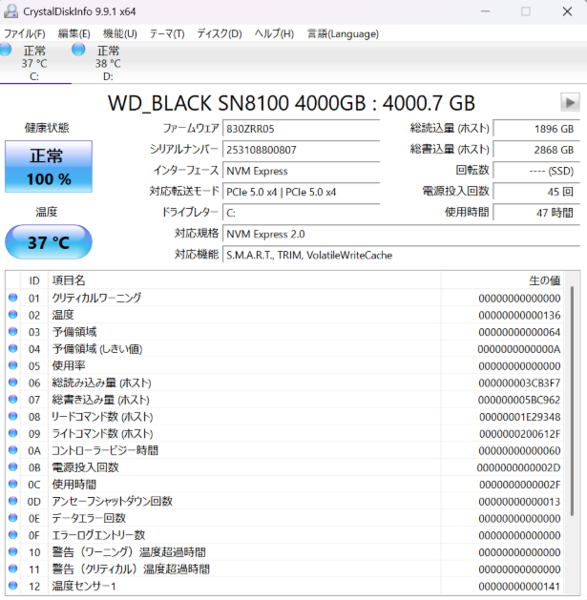Image resolution: width=587 pixels, height=600 pixels.
Task: Click status dot for 09 ライトコマンド数
Action: click(13, 433)
